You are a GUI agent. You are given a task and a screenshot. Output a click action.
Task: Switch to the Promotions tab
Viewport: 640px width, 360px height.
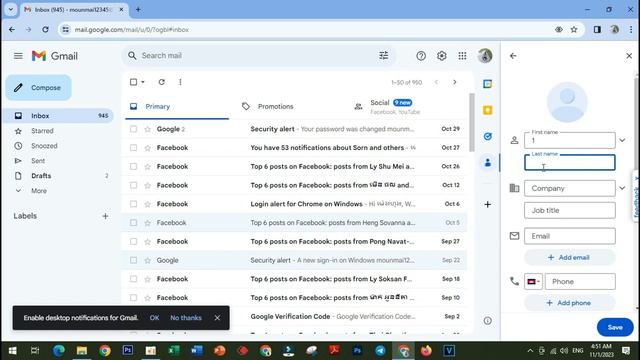(291, 107)
